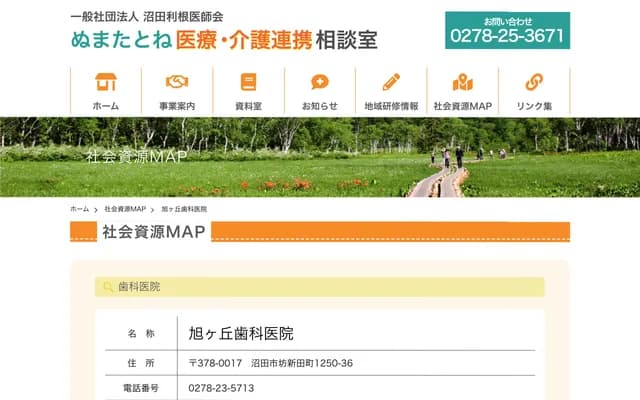
Task: Click the 事業案内 handshake icon
Action: [177, 82]
